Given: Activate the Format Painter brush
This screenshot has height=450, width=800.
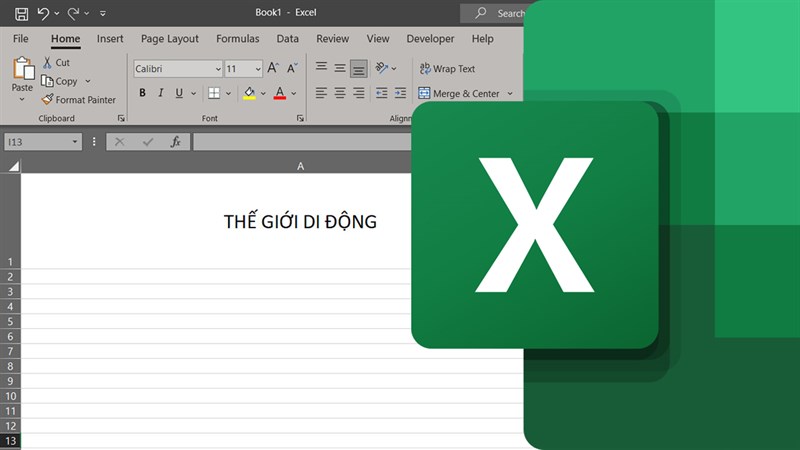Looking at the screenshot, I should pyautogui.click(x=79, y=100).
